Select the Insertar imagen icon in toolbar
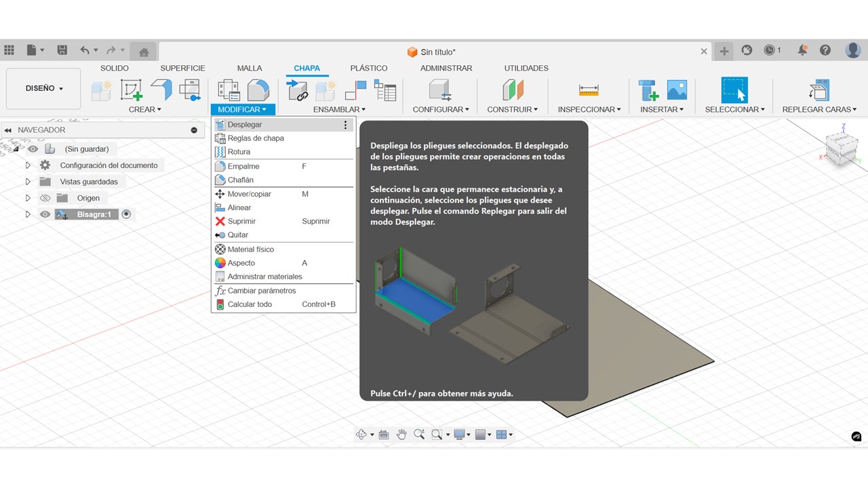Image resolution: width=868 pixels, height=488 pixels. pyautogui.click(x=677, y=90)
